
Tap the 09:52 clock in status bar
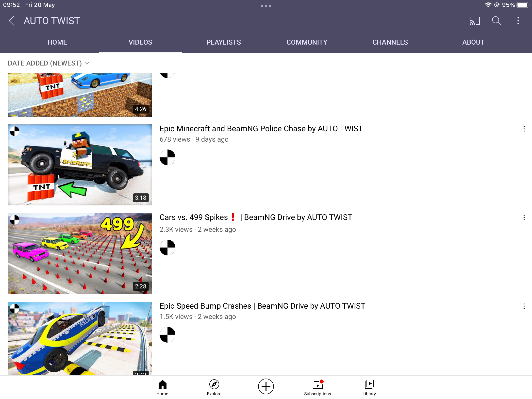click(11, 5)
